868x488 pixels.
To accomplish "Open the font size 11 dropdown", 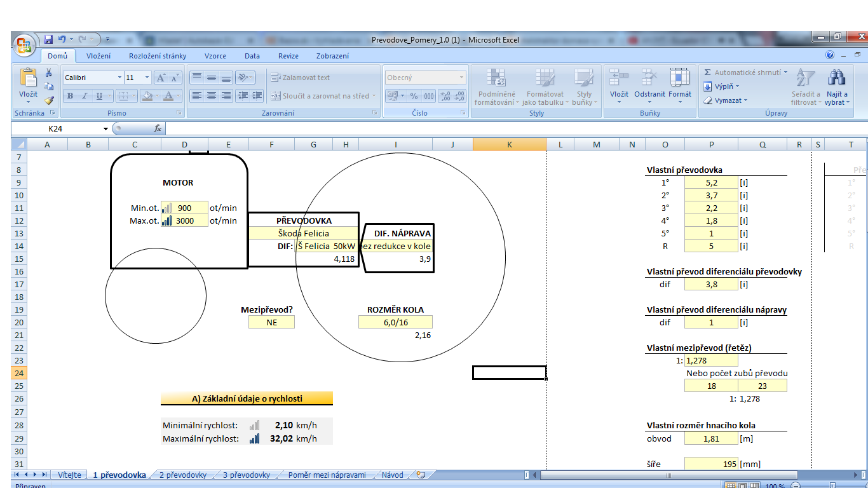I will [147, 78].
